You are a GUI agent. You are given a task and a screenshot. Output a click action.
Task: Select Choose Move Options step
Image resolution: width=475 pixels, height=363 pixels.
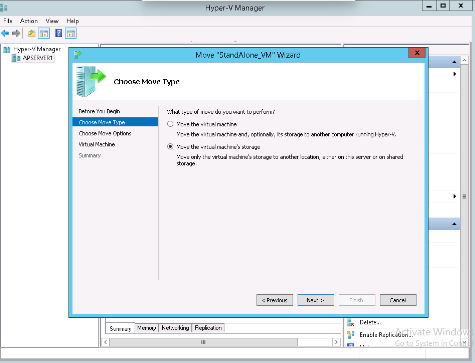tap(105, 133)
